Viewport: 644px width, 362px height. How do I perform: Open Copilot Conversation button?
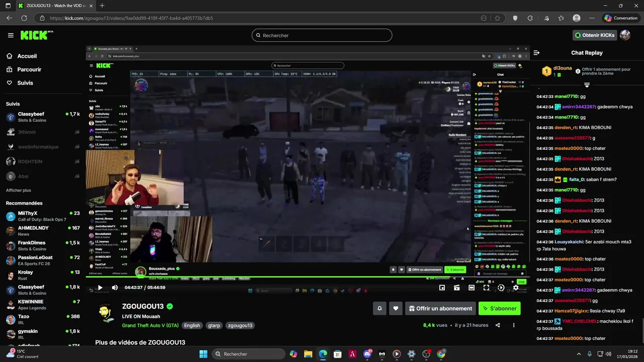click(x=621, y=18)
